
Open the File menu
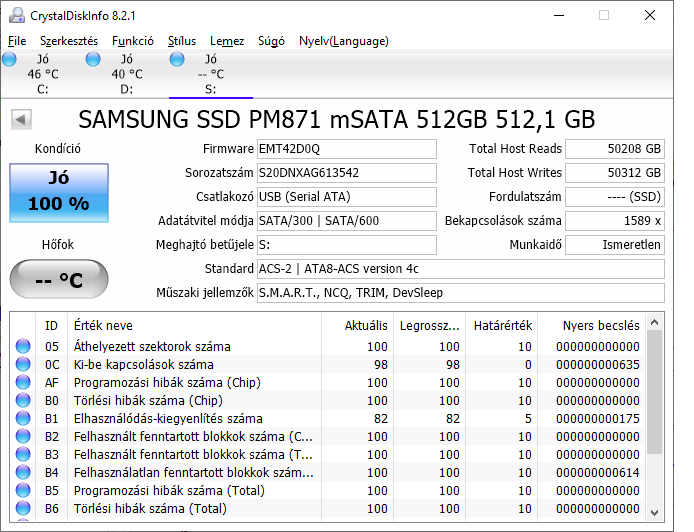(x=17, y=41)
